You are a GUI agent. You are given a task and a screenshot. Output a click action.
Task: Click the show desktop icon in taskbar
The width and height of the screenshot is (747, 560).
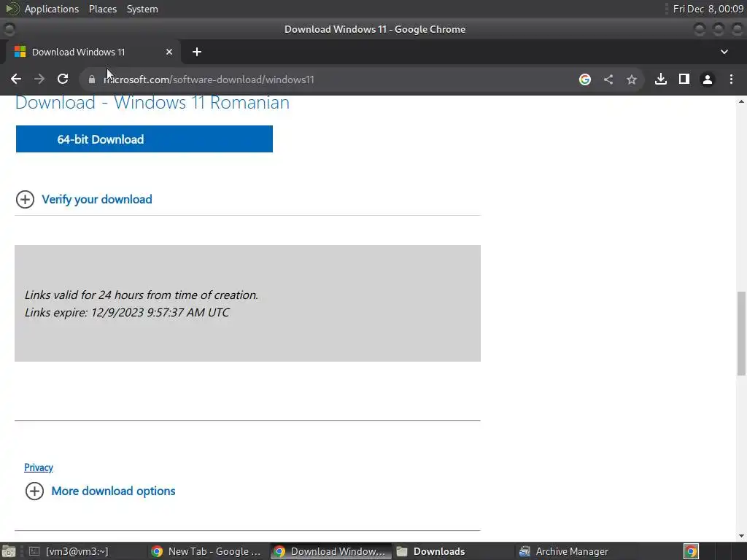pyautogui.click(x=9, y=551)
